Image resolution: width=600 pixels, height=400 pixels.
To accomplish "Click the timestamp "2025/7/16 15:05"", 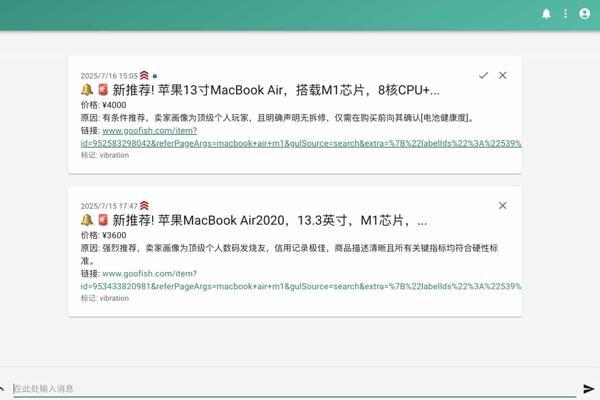I will click(109, 76).
